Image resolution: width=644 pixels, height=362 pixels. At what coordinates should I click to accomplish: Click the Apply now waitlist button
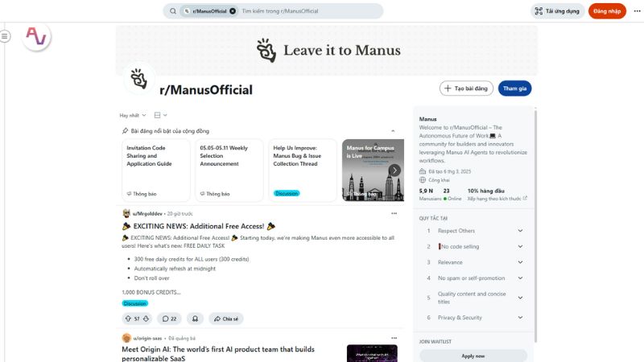pos(473,356)
